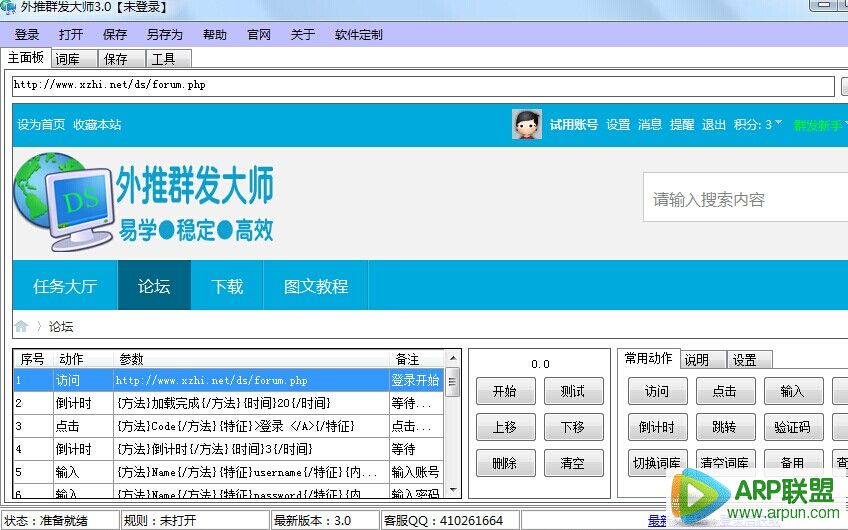Click the home icon in breadcrumb
Viewport: 848px width, 530px height.
(x=21, y=326)
